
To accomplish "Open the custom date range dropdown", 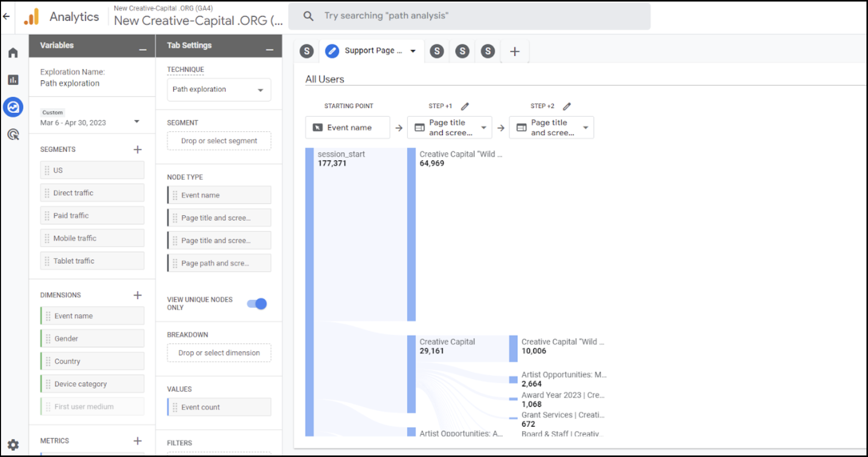I will pyautogui.click(x=137, y=121).
